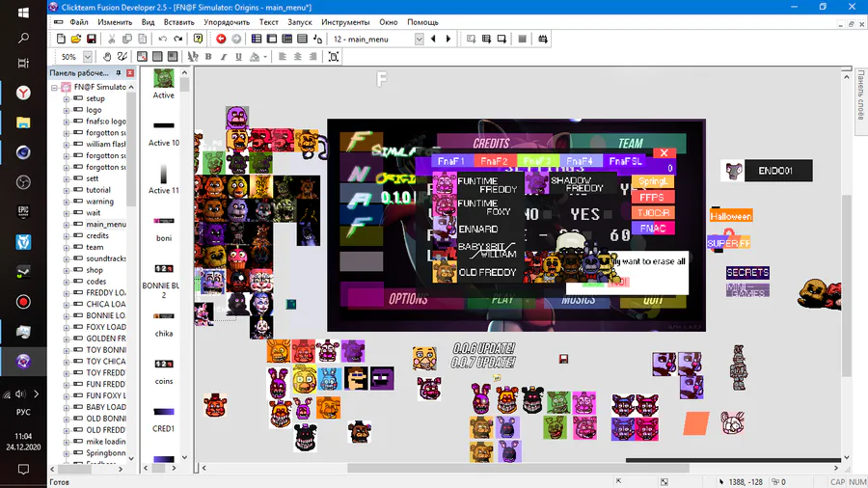Run the current frame icon
868x488 pixels.
tap(502, 39)
